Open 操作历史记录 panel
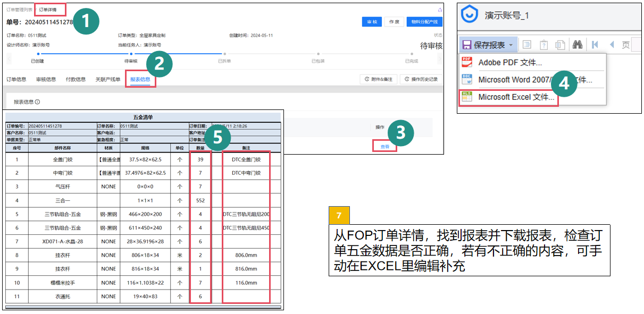Image resolution: width=644 pixels, height=314 pixels. 421,79
